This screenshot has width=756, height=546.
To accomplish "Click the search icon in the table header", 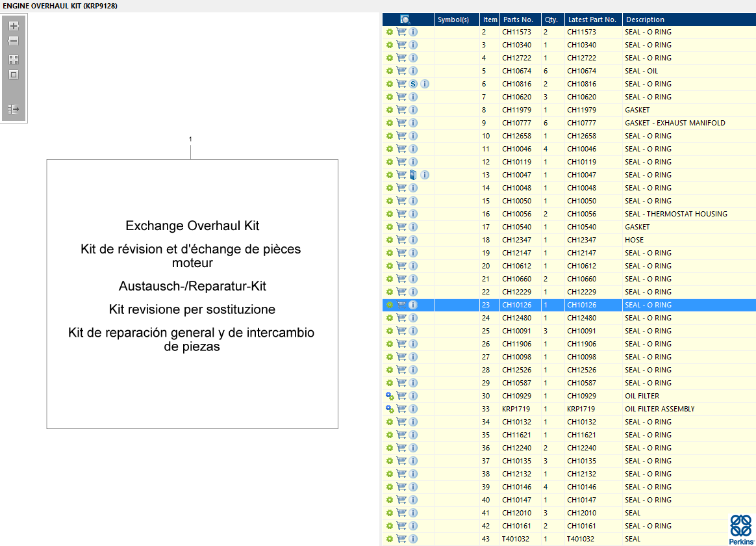I will pos(405,19).
